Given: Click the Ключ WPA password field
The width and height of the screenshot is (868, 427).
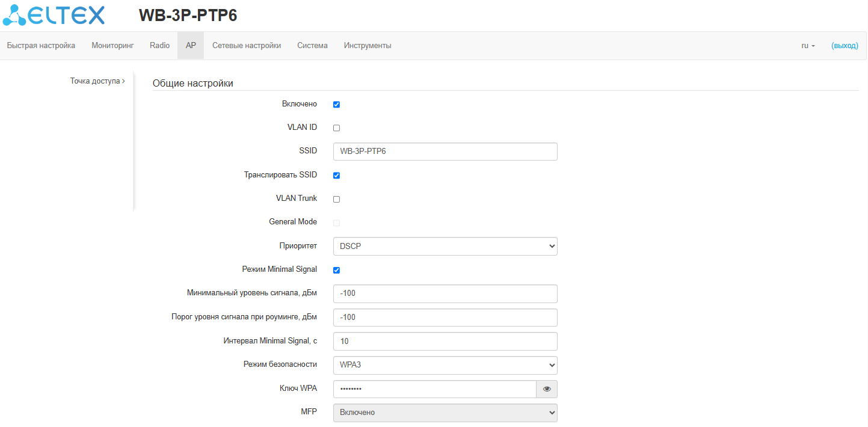Looking at the screenshot, I should [x=434, y=389].
